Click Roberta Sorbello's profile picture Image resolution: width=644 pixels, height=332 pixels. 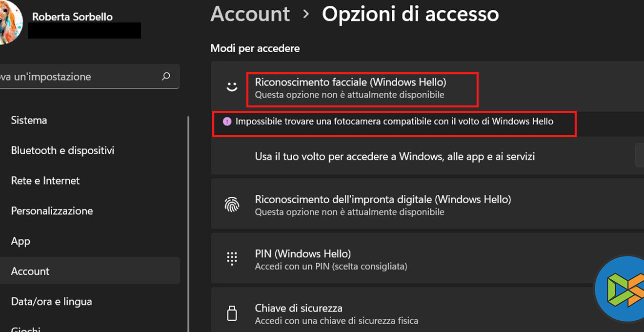point(9,22)
